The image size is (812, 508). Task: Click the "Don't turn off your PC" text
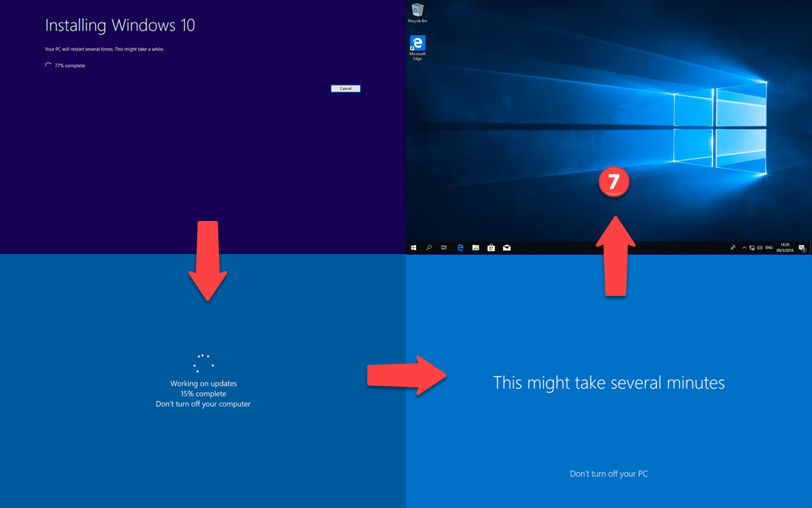609,474
